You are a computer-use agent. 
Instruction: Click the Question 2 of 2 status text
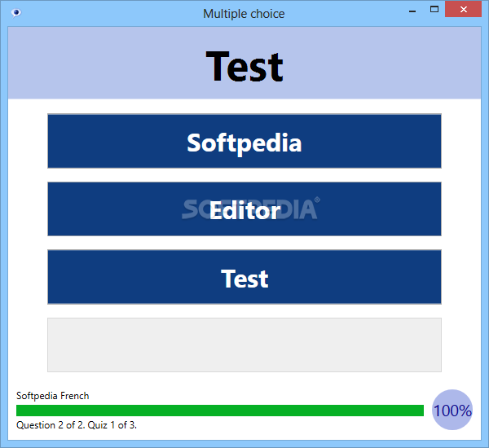(77, 425)
